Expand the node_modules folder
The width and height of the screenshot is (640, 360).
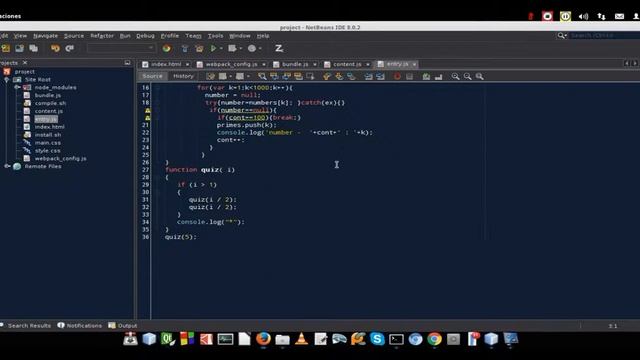click(17, 87)
